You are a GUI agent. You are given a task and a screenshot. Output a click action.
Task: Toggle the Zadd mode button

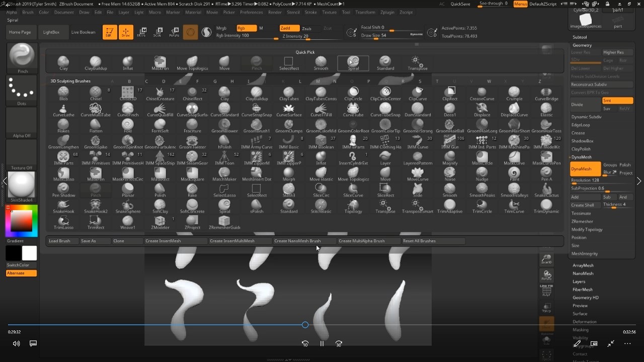point(289,28)
